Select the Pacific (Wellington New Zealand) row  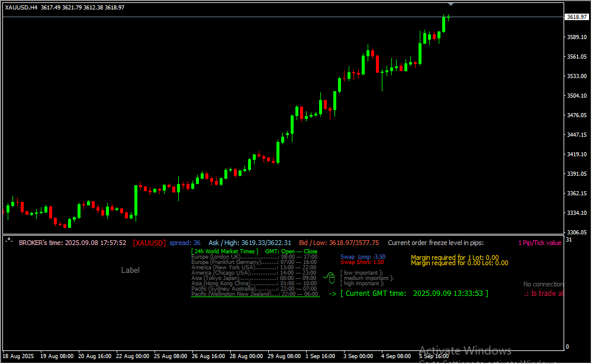click(255, 294)
